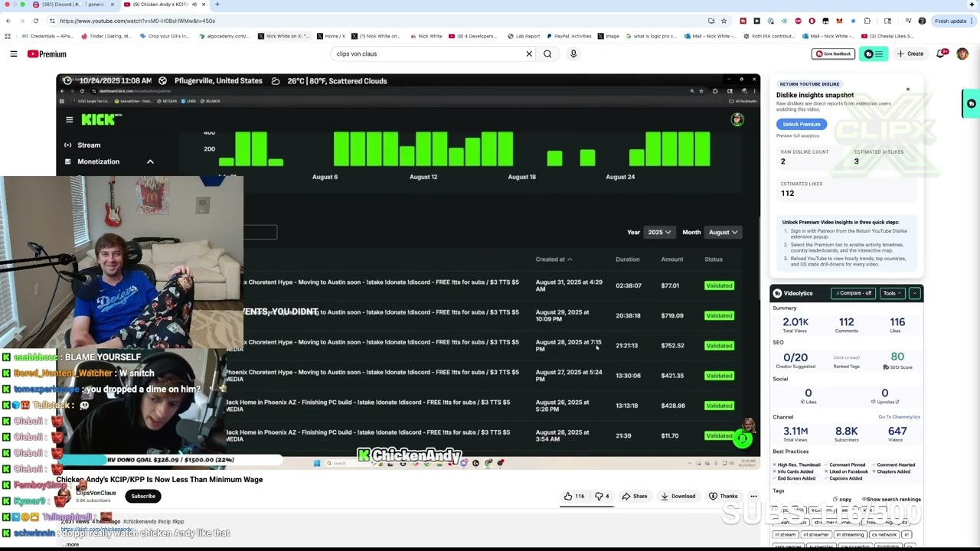Open the Create menu
980x551 pixels.
[910, 54]
